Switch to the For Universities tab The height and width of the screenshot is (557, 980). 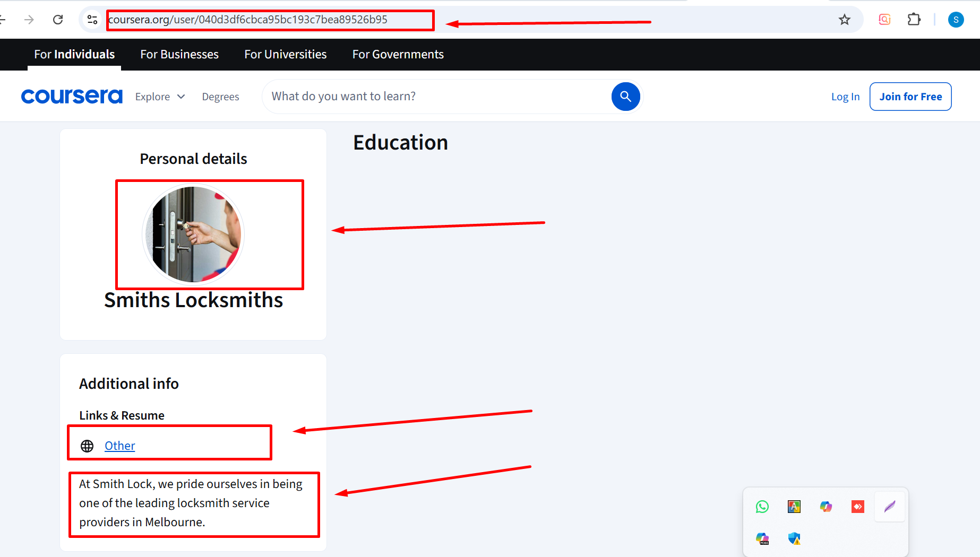[x=286, y=54]
